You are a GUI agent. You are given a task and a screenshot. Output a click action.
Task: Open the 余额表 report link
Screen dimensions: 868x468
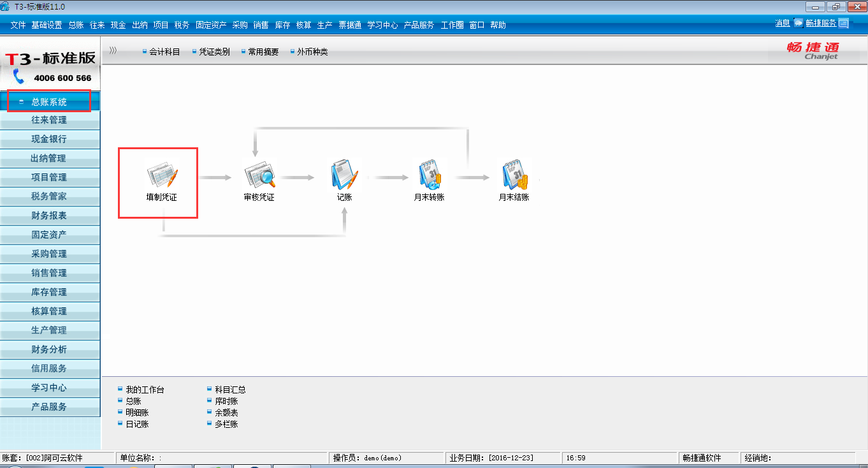226,413
